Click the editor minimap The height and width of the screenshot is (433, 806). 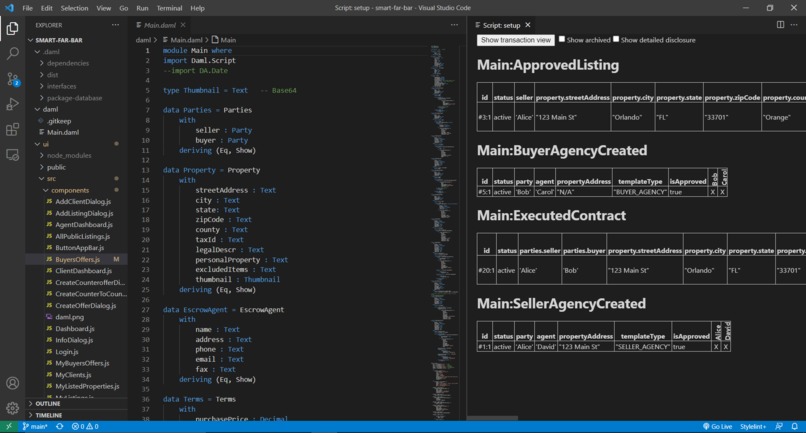click(x=443, y=231)
